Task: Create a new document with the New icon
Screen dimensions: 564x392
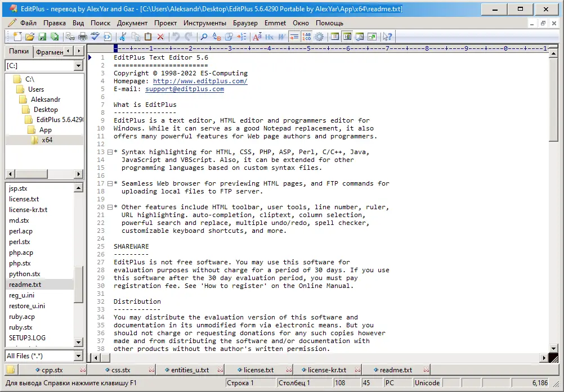Action: click(x=17, y=37)
